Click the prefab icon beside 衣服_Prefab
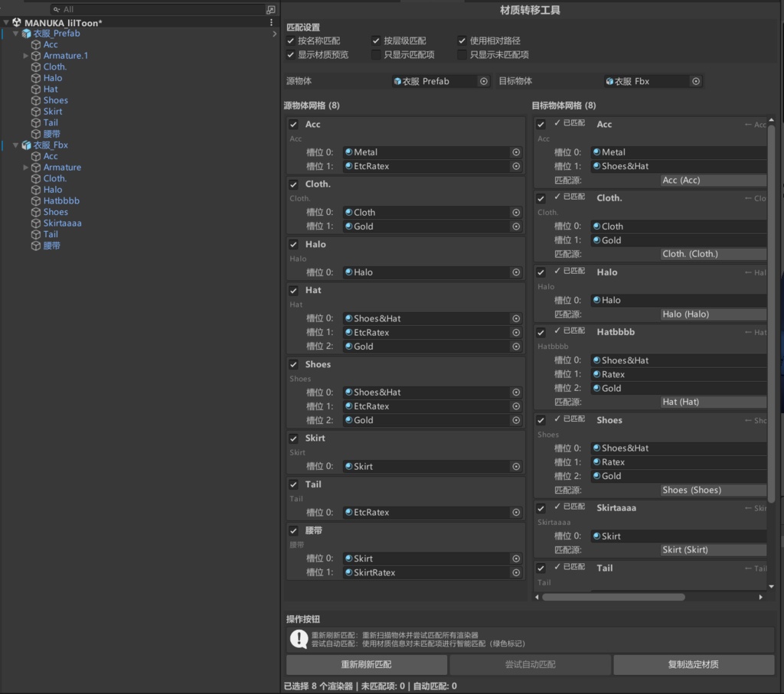 [28, 33]
